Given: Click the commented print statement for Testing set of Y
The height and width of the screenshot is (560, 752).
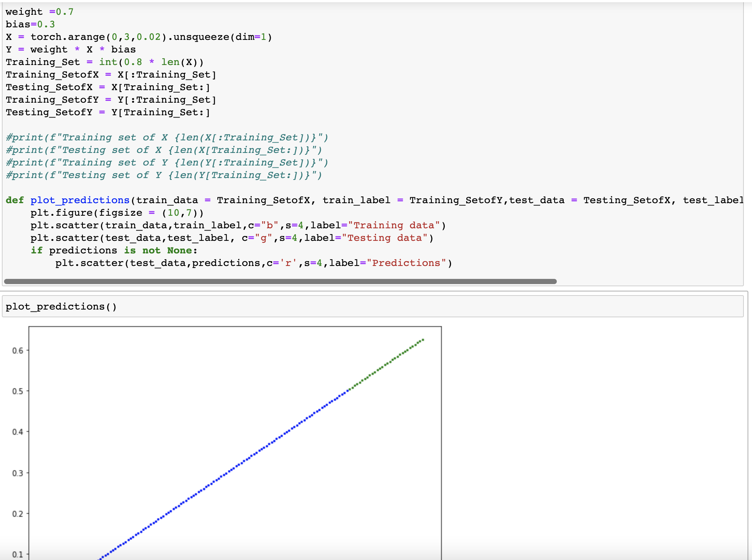Looking at the screenshot, I should [x=163, y=175].
